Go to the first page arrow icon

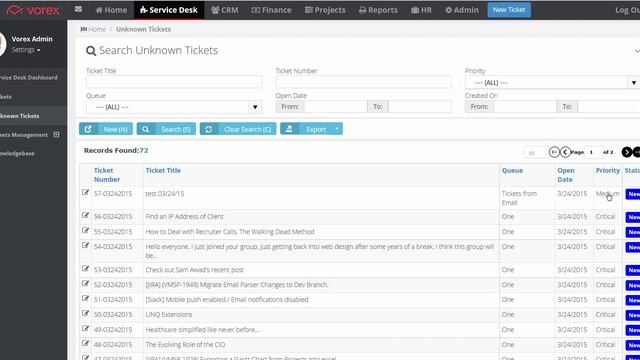coord(554,152)
